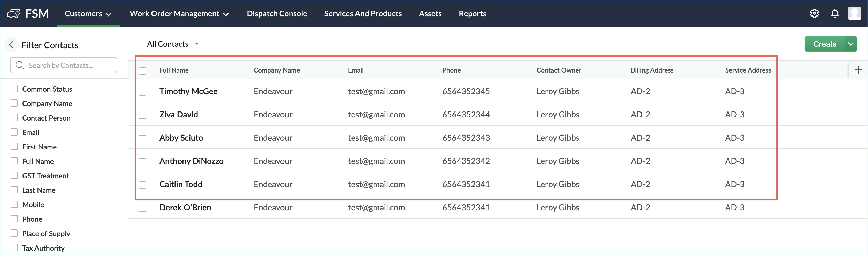Go to the Dispatch Console tab
The image size is (868, 255).
coord(277,14)
